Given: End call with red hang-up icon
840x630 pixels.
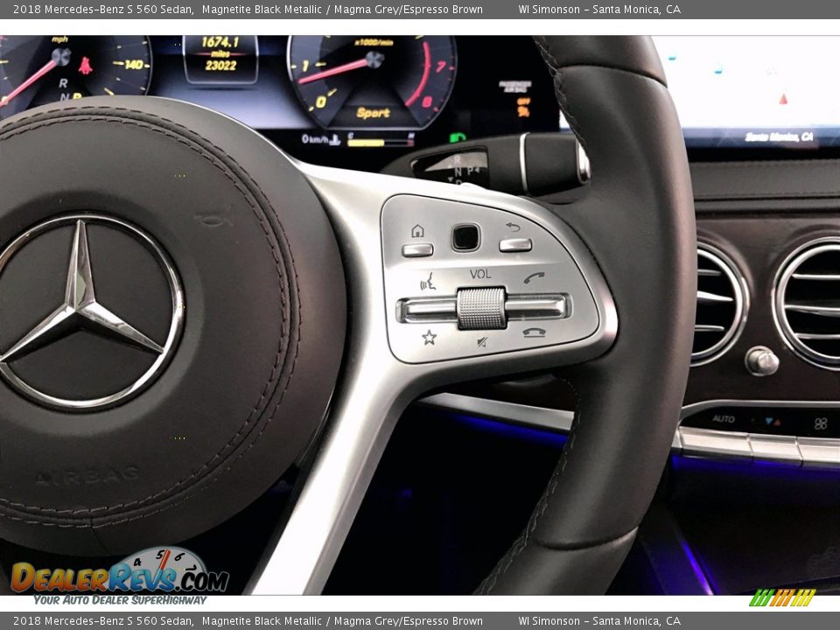Looking at the screenshot, I should pyautogui.click(x=534, y=332).
